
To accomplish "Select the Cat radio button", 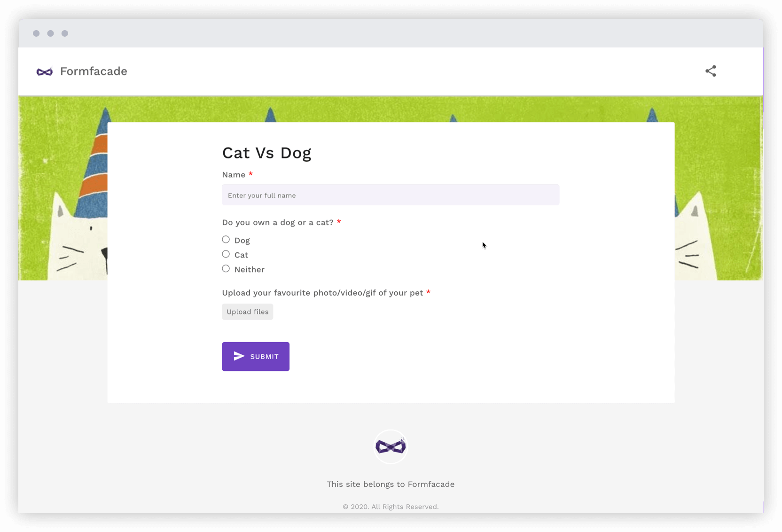I will click(x=226, y=254).
